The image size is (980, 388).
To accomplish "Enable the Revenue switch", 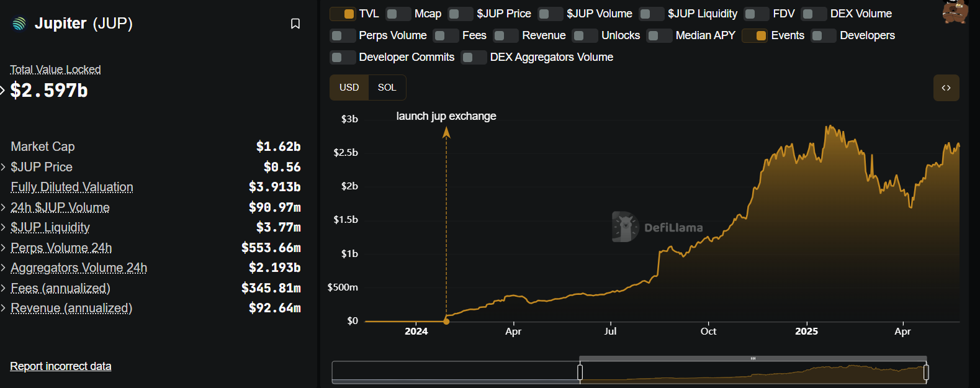I will pyautogui.click(x=505, y=35).
